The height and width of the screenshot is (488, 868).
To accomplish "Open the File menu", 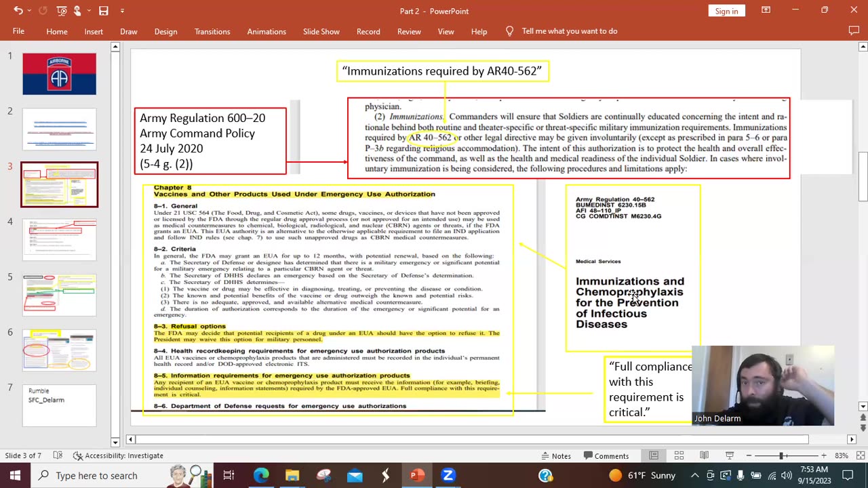I will (x=18, y=31).
